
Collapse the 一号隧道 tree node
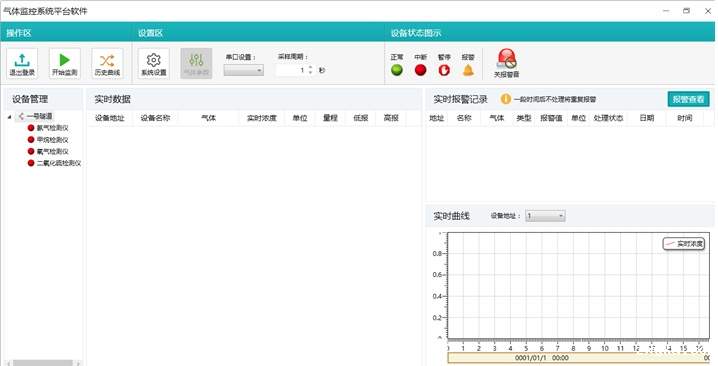pyautogui.click(x=9, y=117)
